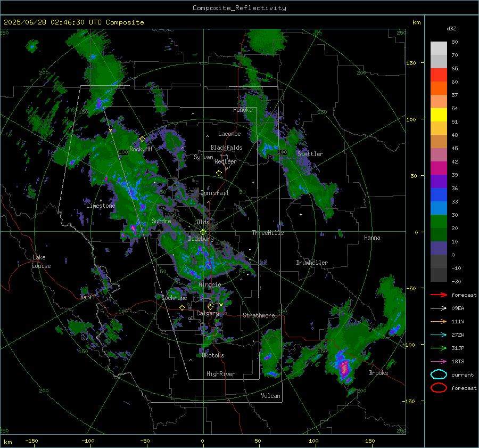Click the Brooks city label
The height and width of the screenshot is (448, 479).
tap(378, 373)
